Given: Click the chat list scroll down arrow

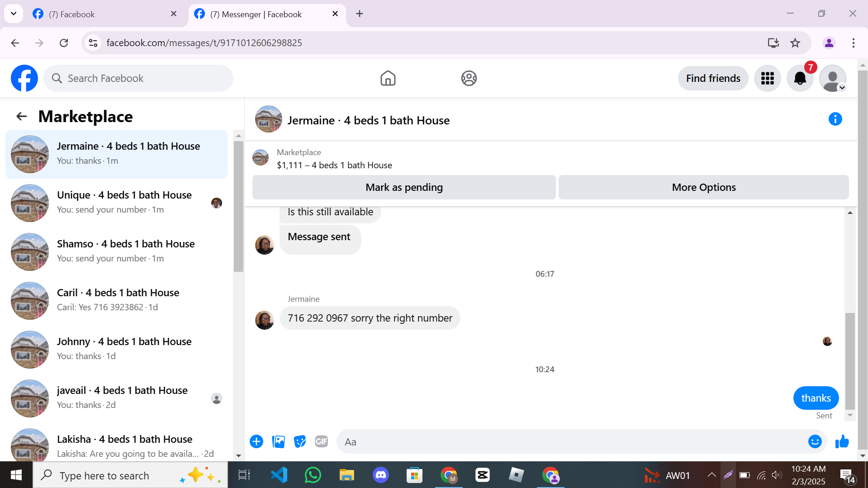Looking at the screenshot, I should (238, 456).
